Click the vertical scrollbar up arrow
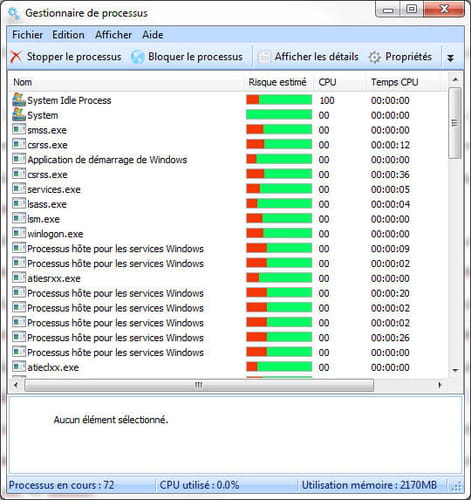 455,79
